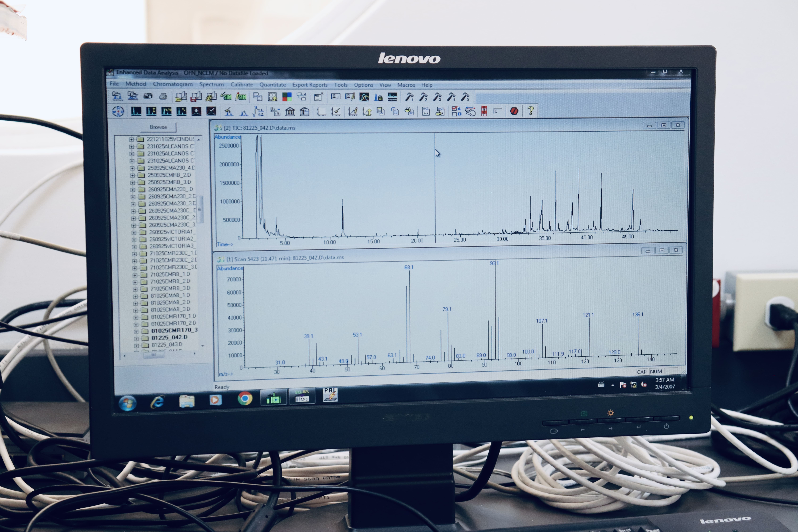Select the custom tool hammer 1 icon
Viewport: 798px width, 532px height.
tap(410, 97)
